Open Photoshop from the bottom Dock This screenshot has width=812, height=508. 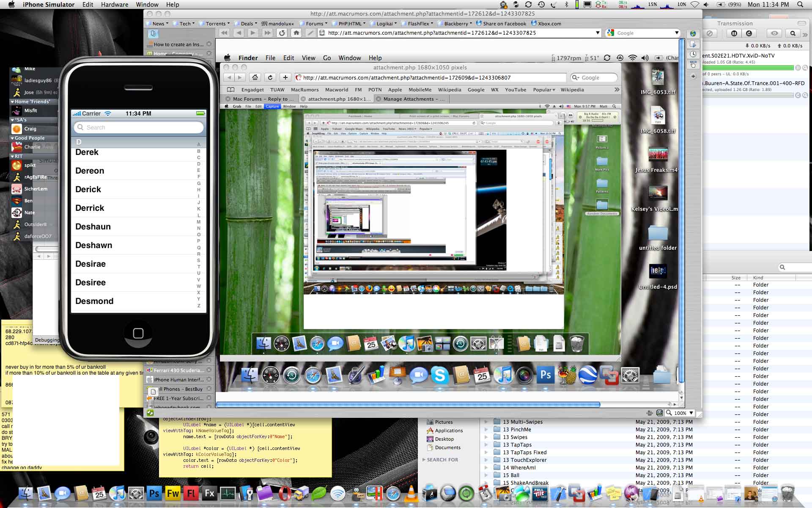pyautogui.click(x=154, y=493)
